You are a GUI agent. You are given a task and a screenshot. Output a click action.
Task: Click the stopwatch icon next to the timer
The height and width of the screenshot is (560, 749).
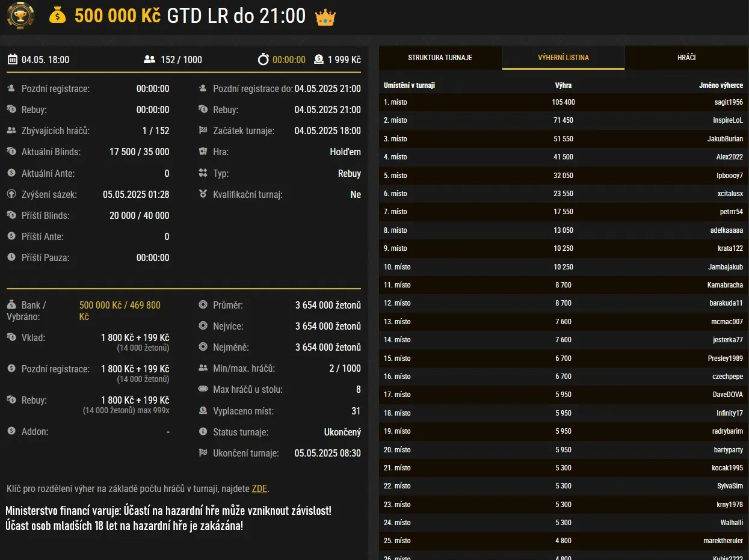coord(262,60)
